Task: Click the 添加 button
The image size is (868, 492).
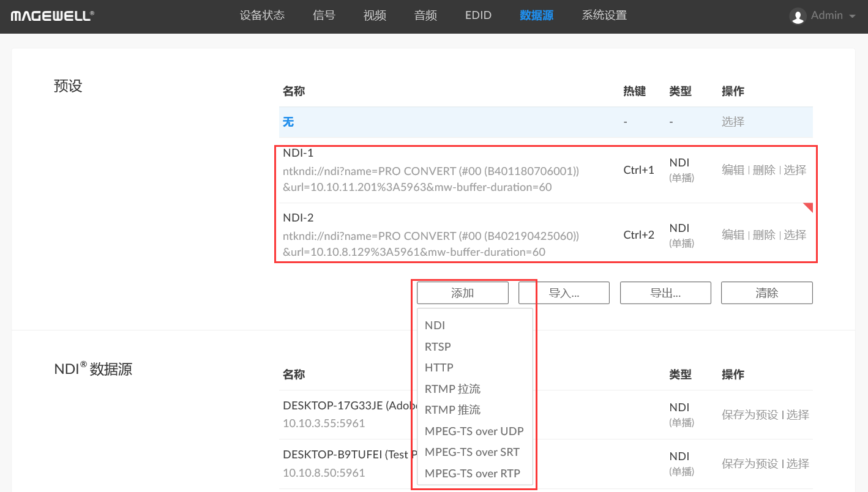Action: pos(462,293)
